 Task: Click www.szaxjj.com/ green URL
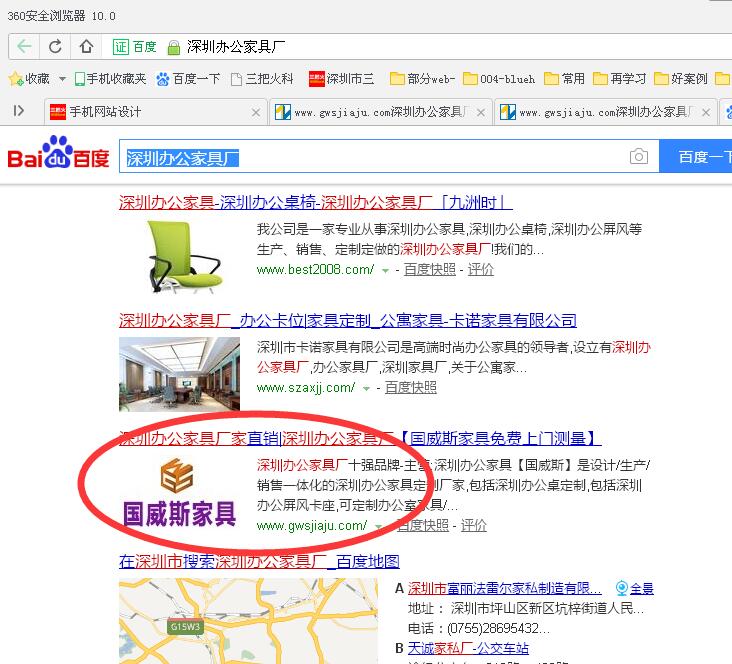pyautogui.click(x=306, y=388)
